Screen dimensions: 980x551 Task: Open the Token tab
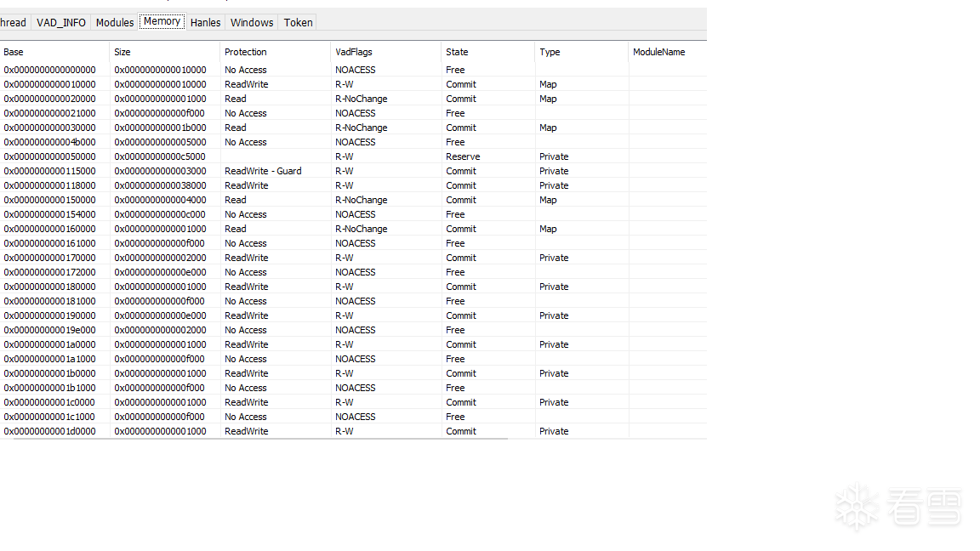[x=298, y=22]
